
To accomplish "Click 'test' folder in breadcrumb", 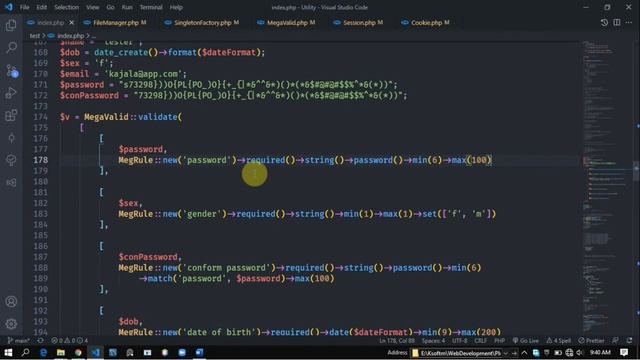I will pyautogui.click(x=35, y=36).
